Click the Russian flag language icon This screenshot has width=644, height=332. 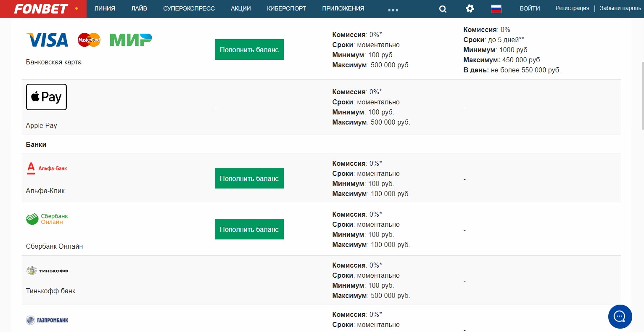point(496,8)
